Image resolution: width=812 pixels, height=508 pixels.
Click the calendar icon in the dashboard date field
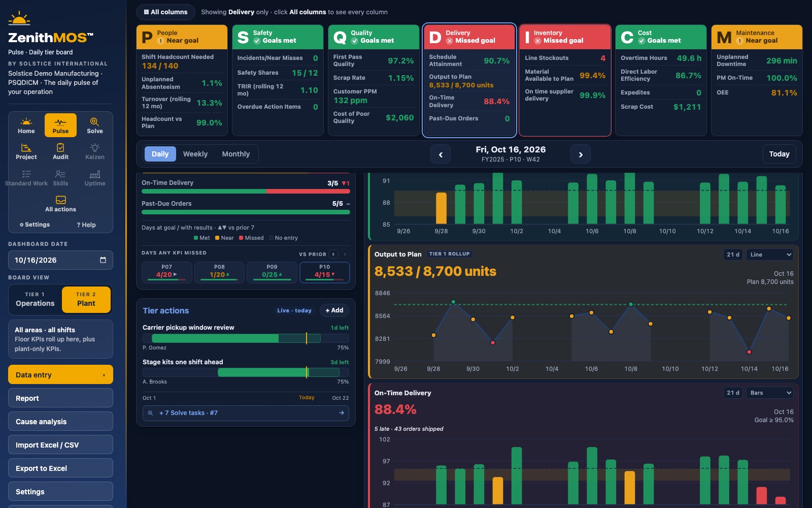coord(103,260)
